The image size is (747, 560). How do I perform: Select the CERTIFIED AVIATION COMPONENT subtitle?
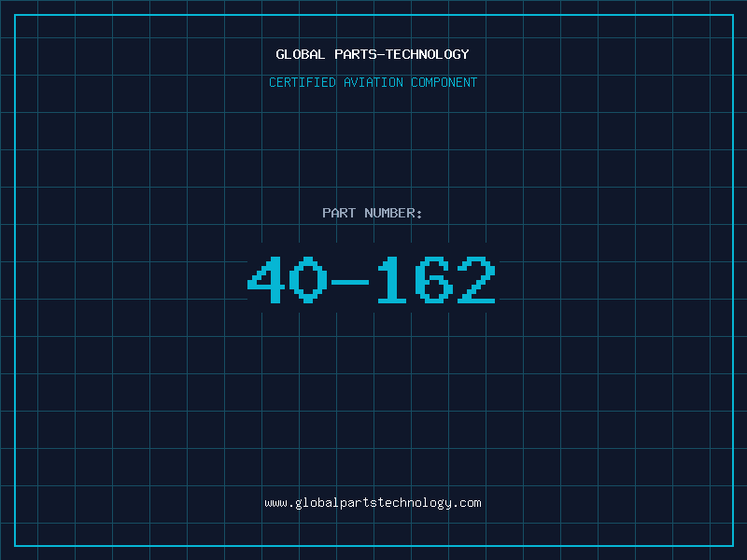click(373, 82)
